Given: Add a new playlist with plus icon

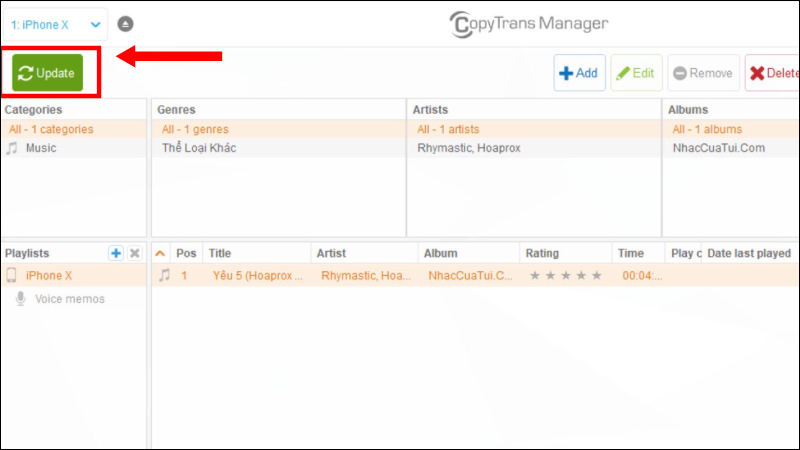Looking at the screenshot, I should pyautogui.click(x=116, y=253).
